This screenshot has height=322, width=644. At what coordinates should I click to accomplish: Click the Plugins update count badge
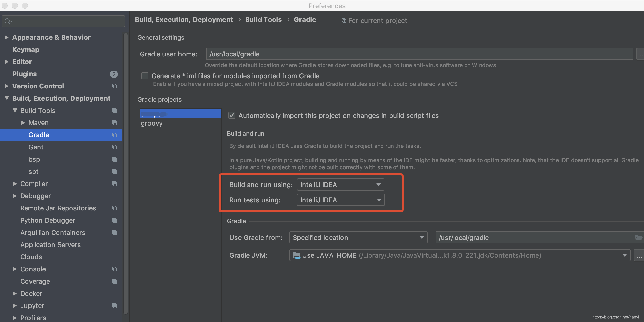tap(114, 74)
